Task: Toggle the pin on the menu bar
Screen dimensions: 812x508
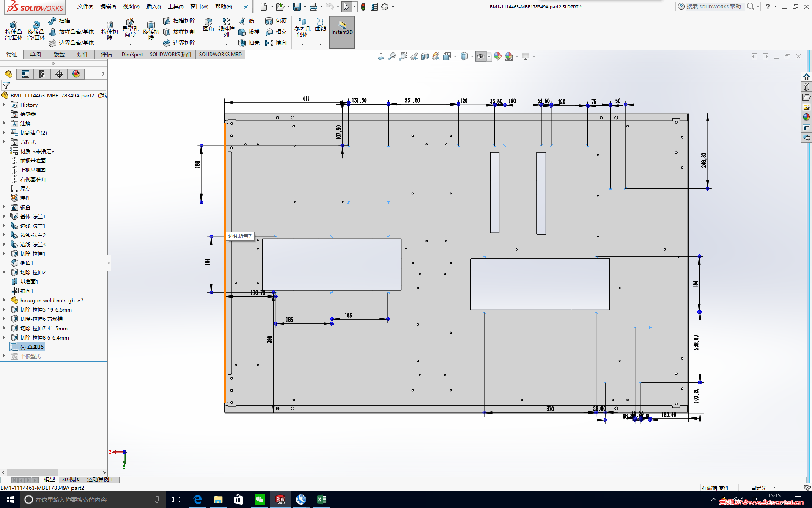Action: point(246,7)
